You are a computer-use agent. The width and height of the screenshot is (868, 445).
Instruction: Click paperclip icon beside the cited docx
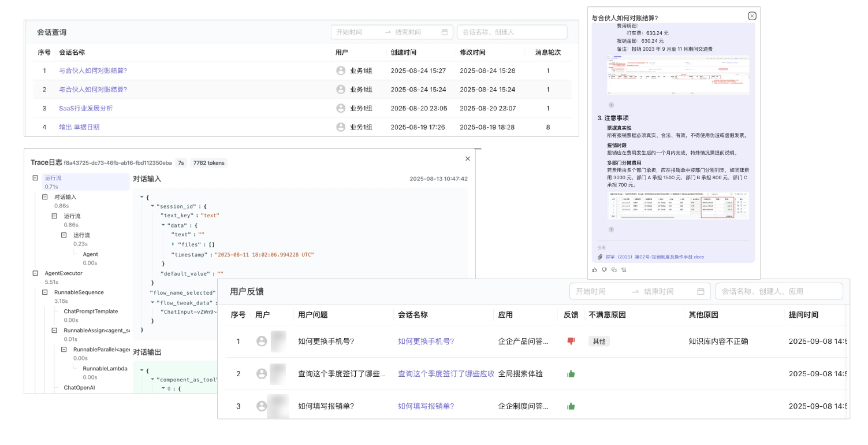point(600,257)
